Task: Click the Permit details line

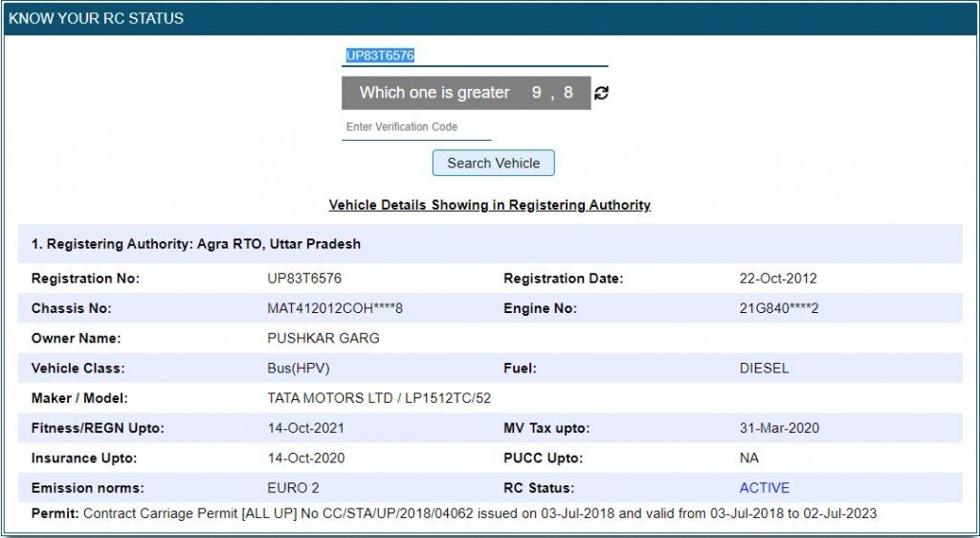Action: tap(454, 514)
